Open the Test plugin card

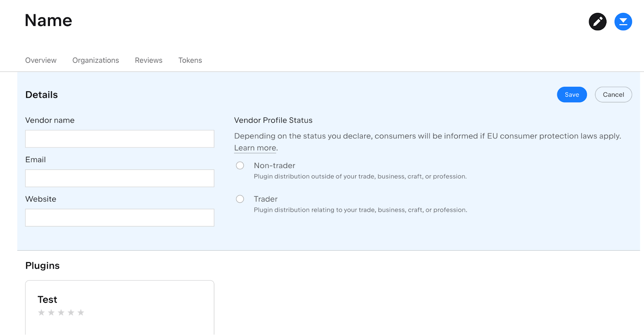point(120,308)
